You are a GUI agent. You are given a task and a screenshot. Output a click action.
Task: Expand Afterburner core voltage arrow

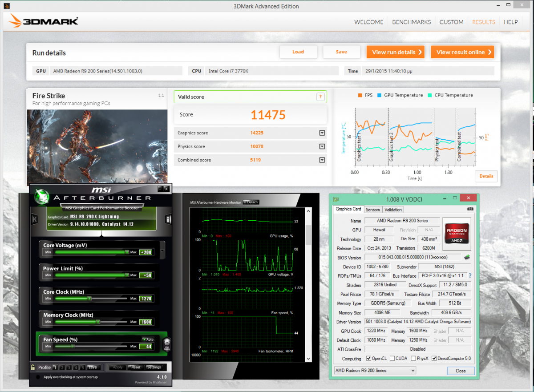[x=162, y=250]
